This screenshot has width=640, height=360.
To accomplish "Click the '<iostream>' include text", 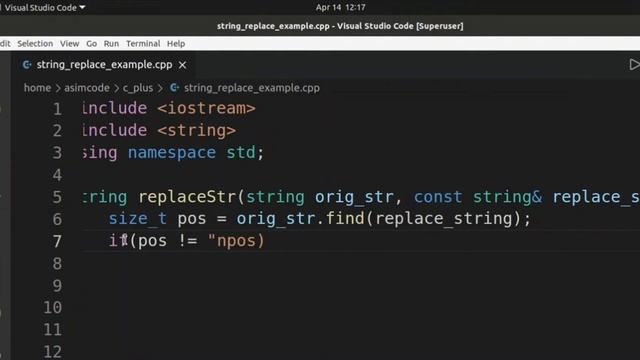I will pyautogui.click(x=206, y=108).
